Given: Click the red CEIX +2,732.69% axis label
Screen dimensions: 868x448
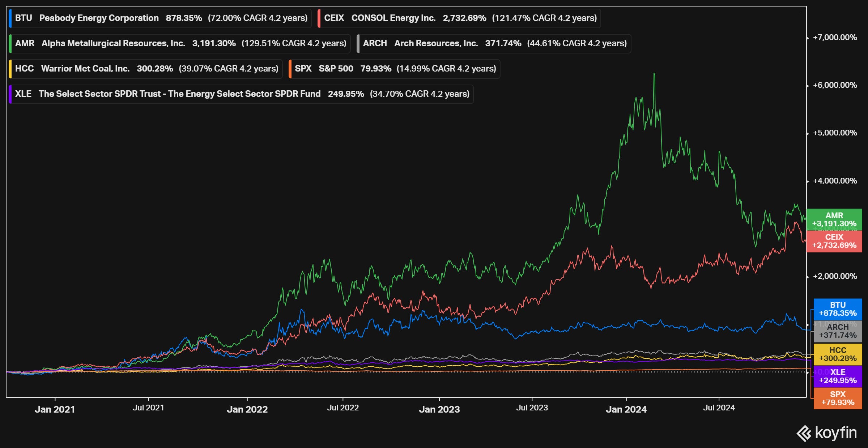Looking at the screenshot, I should point(834,241).
